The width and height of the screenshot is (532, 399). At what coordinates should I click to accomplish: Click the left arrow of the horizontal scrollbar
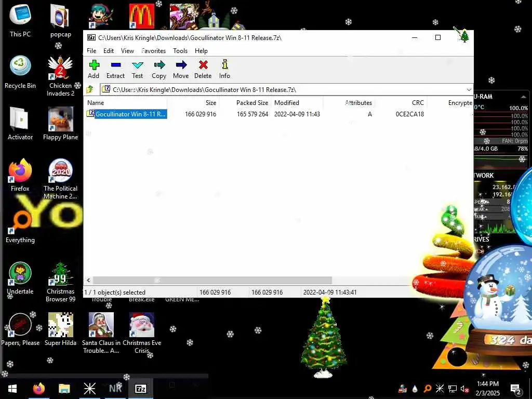(88, 280)
